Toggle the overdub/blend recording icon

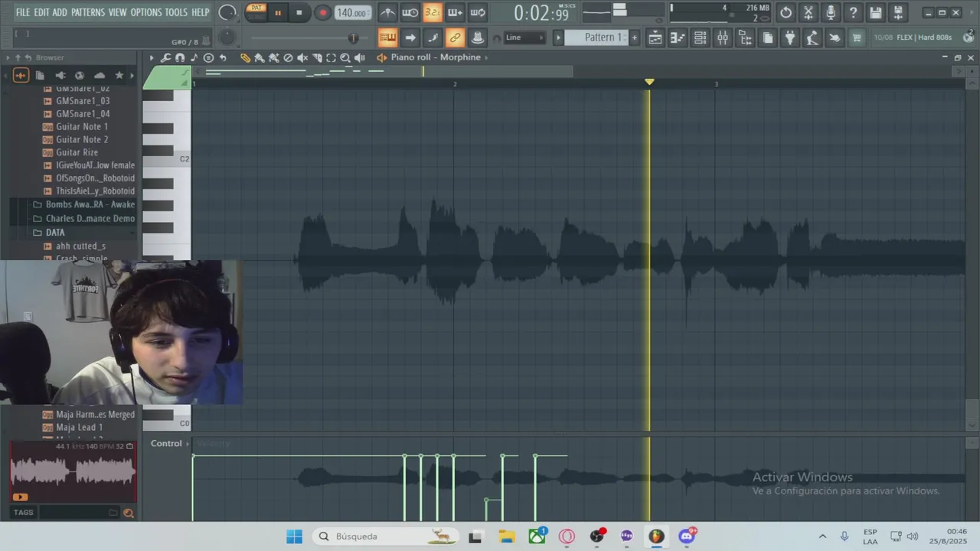[455, 12]
